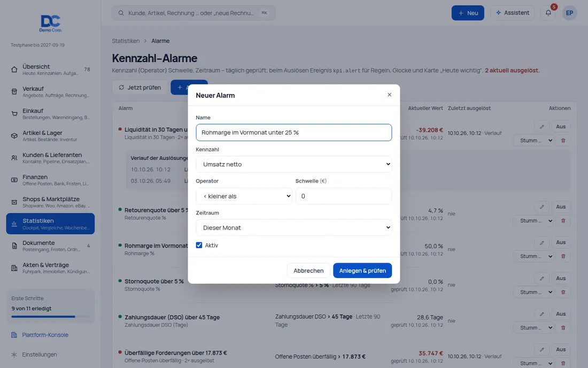This screenshot has width=588, height=368.
Task: Edit the Liquidität in 30 Tagen alarm (pencil)
Action: [542, 127]
